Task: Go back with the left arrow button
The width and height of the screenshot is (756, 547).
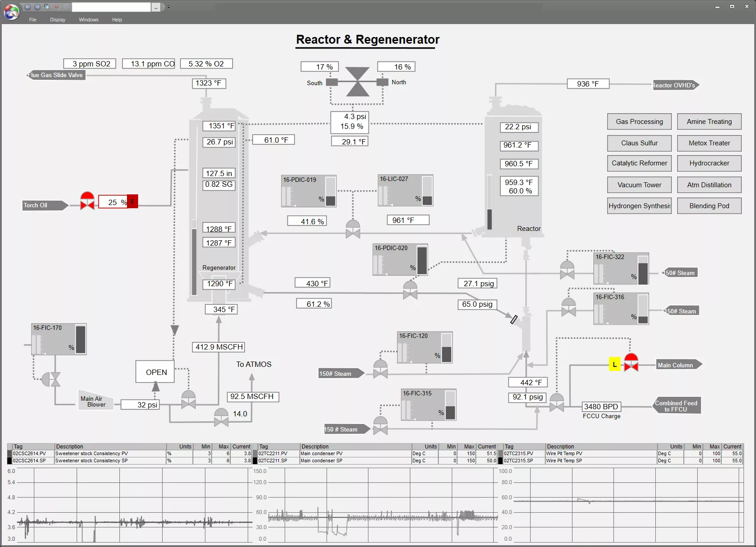Action: (x=28, y=7)
